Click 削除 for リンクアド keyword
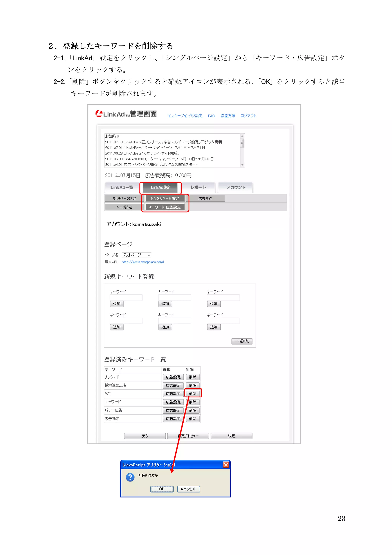This screenshot has width=392, height=555. click(x=193, y=377)
